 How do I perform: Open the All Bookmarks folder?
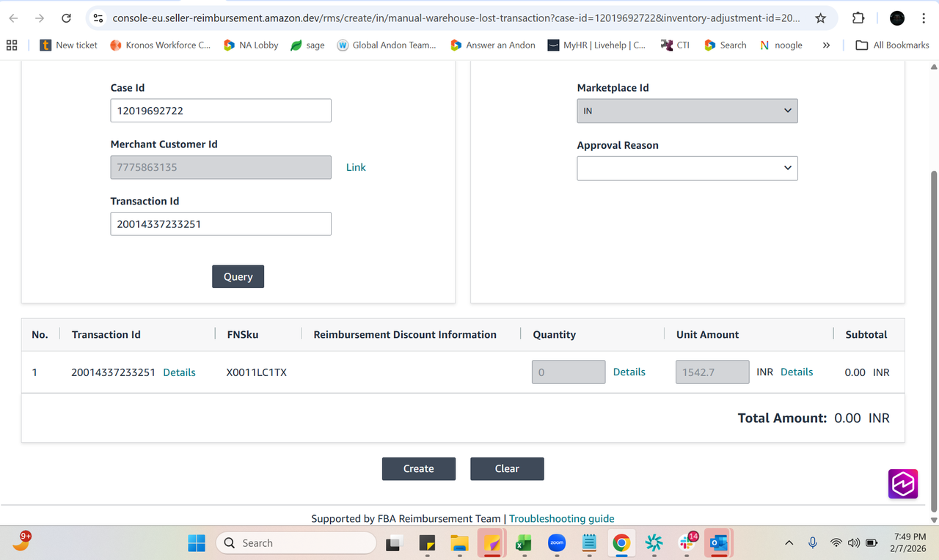(x=893, y=45)
